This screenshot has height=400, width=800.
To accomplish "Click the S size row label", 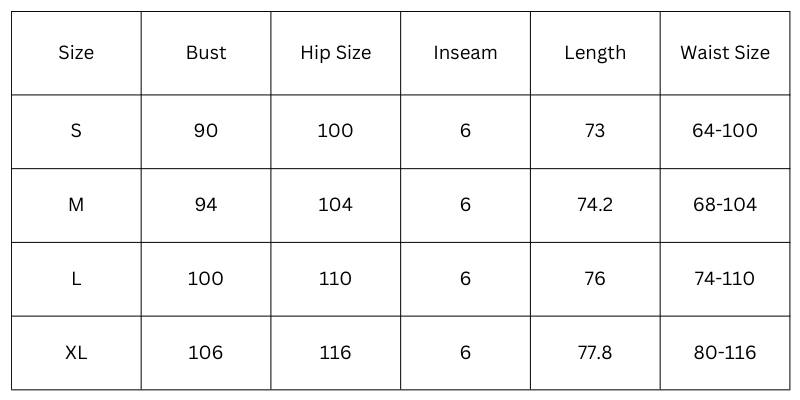I will (76, 131).
